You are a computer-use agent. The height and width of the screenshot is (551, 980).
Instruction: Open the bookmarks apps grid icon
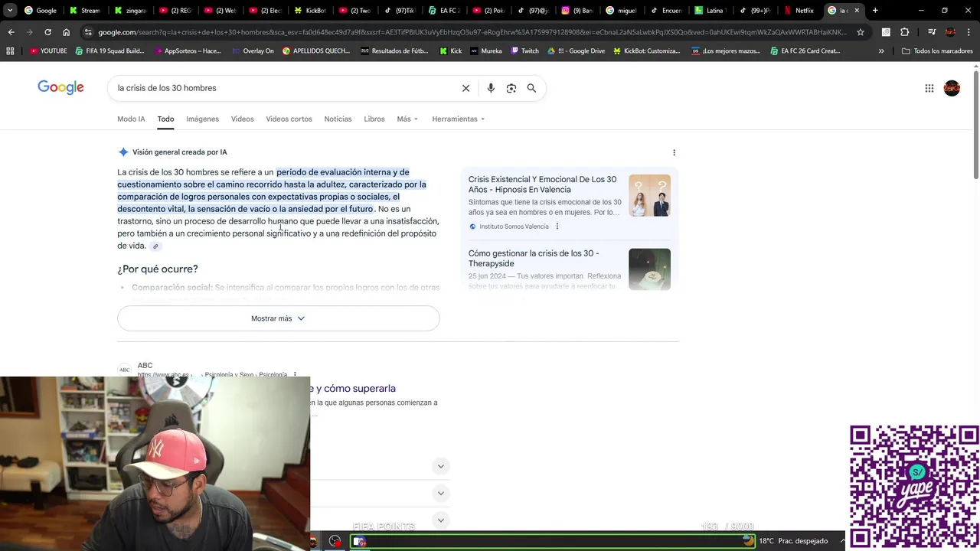9,51
